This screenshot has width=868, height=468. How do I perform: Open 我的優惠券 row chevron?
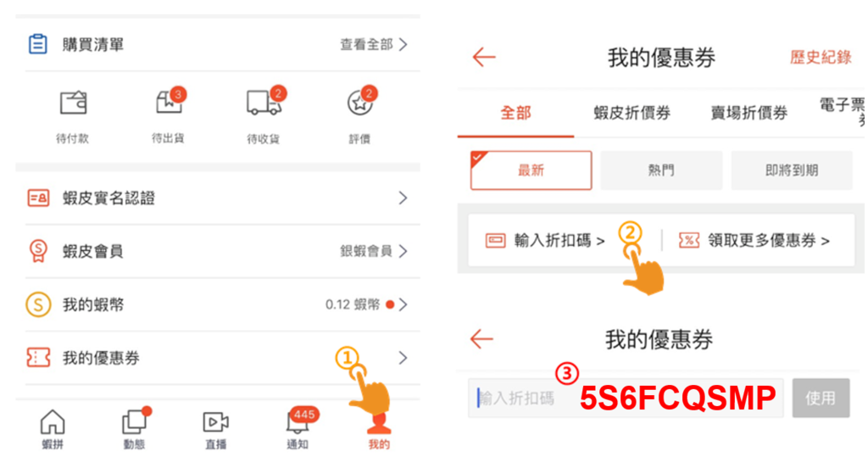coord(403,358)
